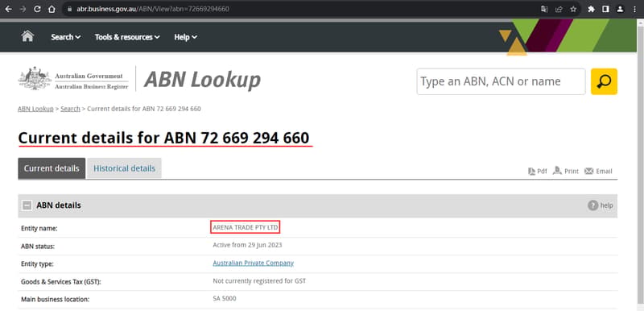Image resolution: width=644 pixels, height=311 pixels.
Task: Email the ABN details
Action: click(x=598, y=172)
